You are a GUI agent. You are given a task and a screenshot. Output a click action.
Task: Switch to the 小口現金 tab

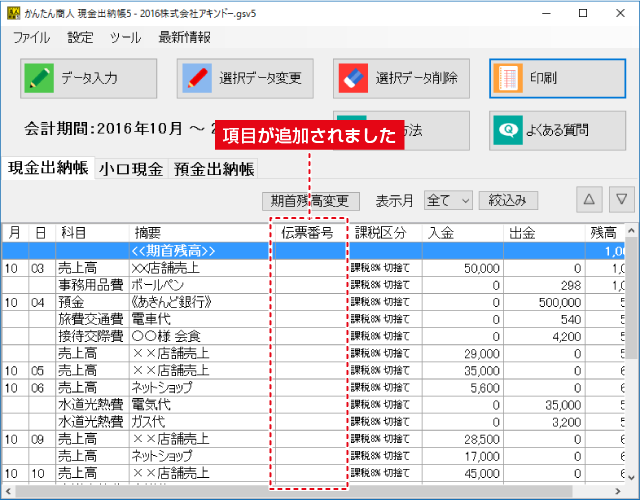pos(131,169)
